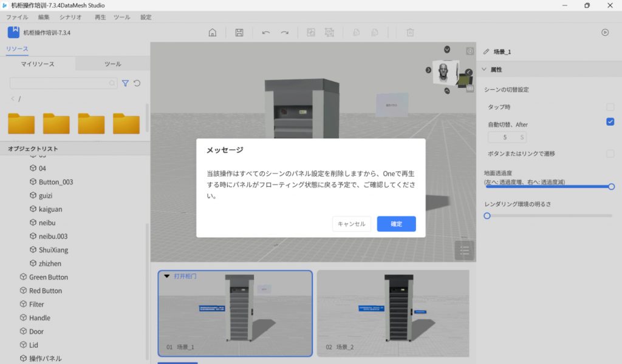
Task: Click the 確定 button in the dialog
Action: coord(396,224)
